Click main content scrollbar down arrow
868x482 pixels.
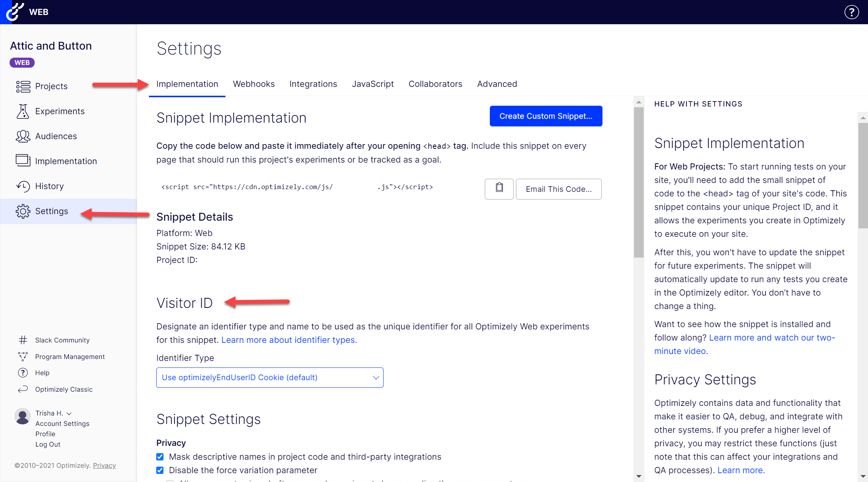click(x=639, y=477)
